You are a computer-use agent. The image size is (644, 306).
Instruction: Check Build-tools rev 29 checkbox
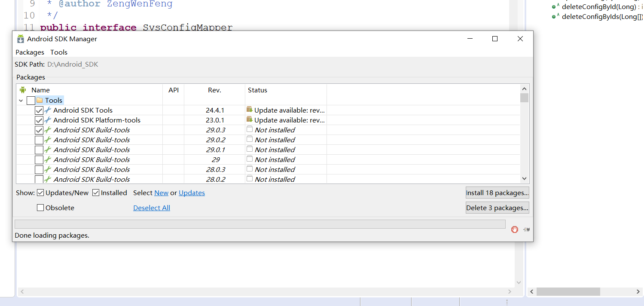click(39, 160)
